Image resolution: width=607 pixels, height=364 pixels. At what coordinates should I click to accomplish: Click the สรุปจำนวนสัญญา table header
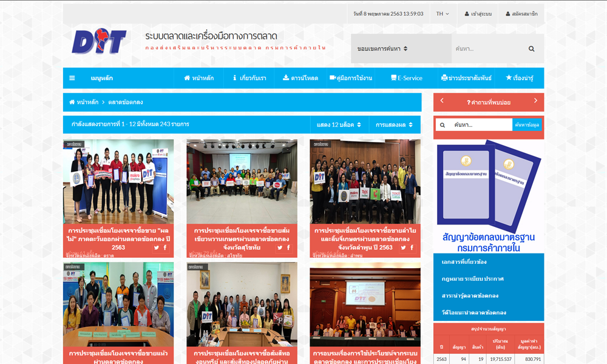pos(489,329)
